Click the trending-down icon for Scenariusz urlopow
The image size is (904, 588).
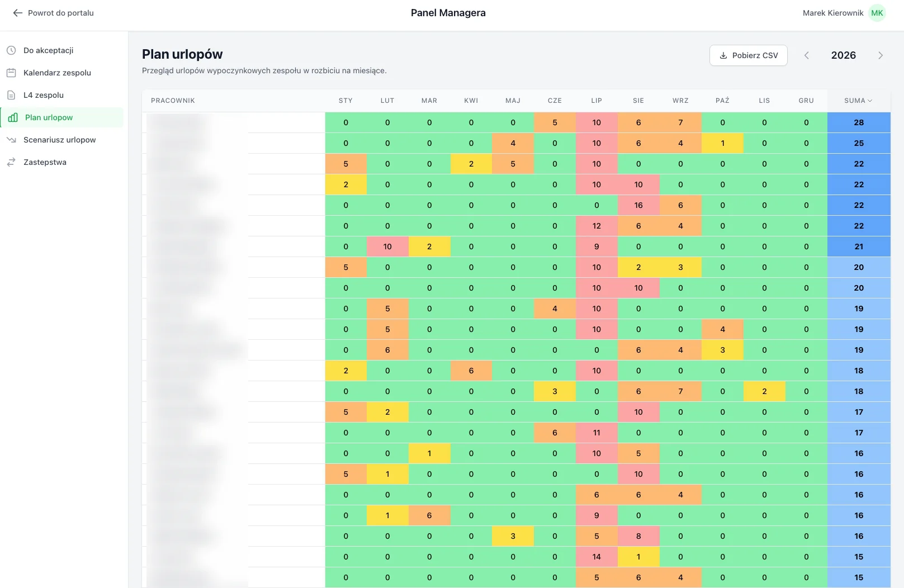(x=11, y=140)
